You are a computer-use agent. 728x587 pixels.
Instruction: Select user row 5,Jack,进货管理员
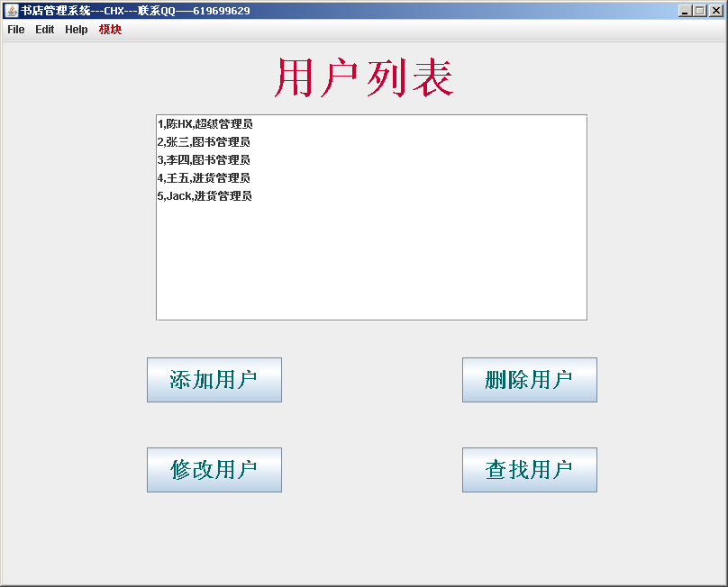point(371,196)
